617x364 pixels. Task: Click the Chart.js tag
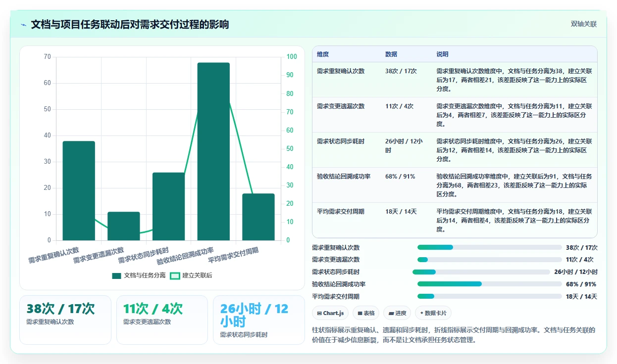coord(330,313)
